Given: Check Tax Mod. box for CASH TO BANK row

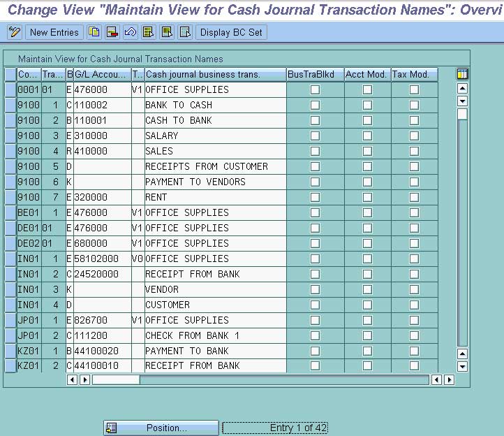Looking at the screenshot, I should 414,120.
